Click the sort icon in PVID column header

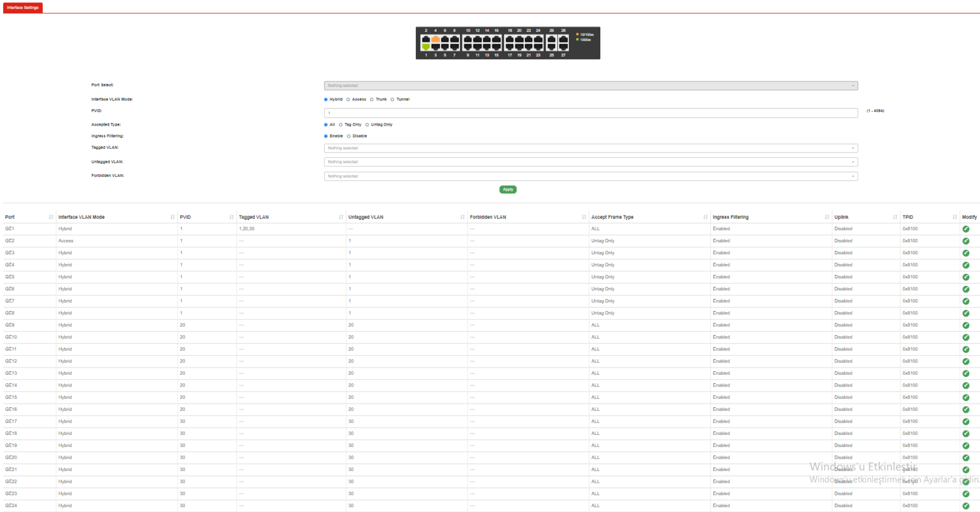pyautogui.click(x=232, y=217)
